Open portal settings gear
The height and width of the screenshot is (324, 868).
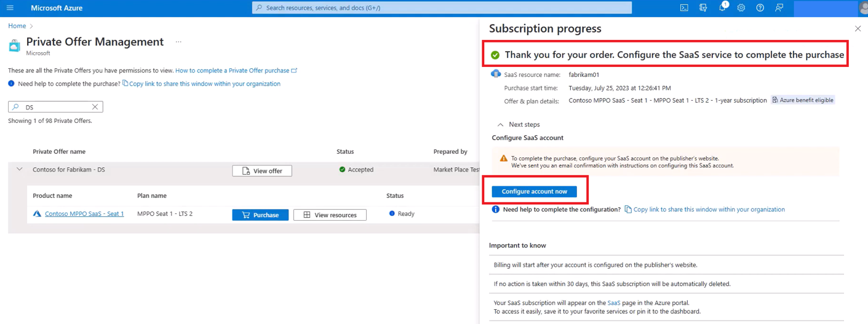click(741, 8)
